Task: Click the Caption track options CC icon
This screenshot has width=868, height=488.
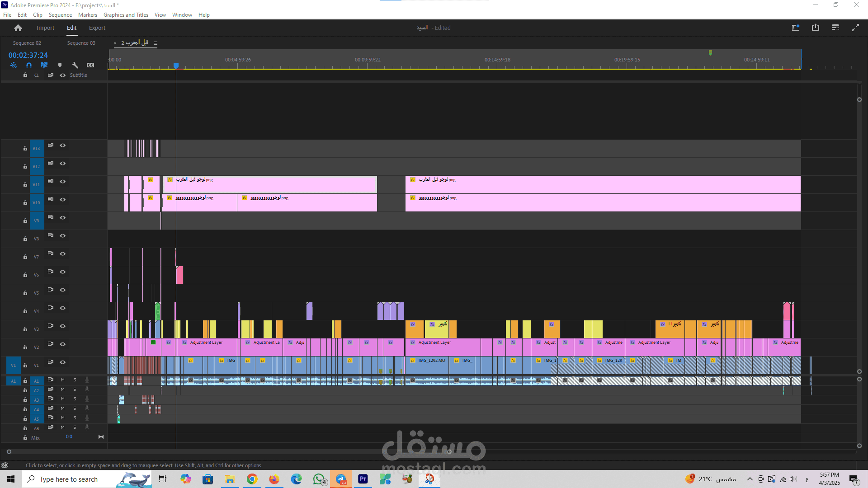Action: tap(90, 65)
